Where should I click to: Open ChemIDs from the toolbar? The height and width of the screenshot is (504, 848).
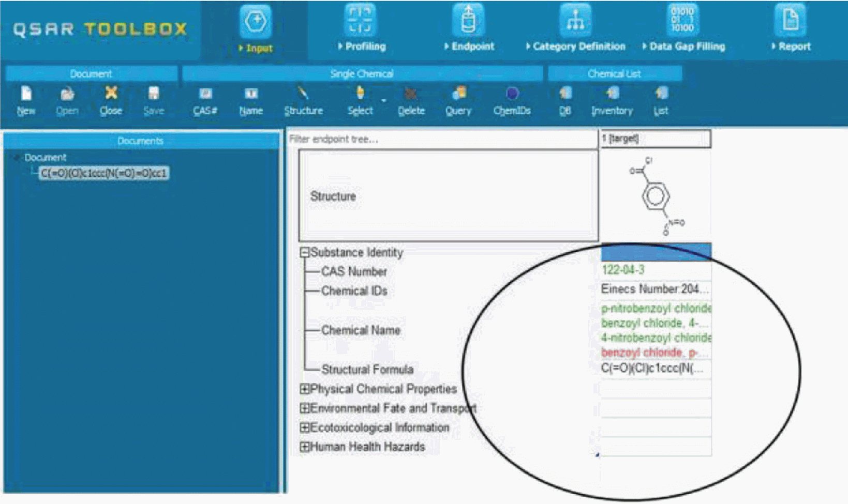512,100
